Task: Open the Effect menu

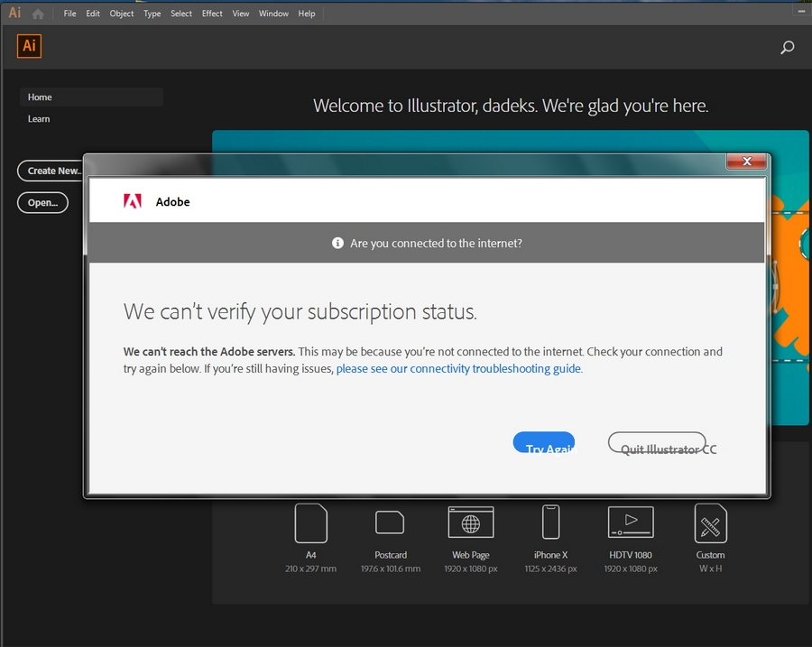Action: click(x=212, y=14)
